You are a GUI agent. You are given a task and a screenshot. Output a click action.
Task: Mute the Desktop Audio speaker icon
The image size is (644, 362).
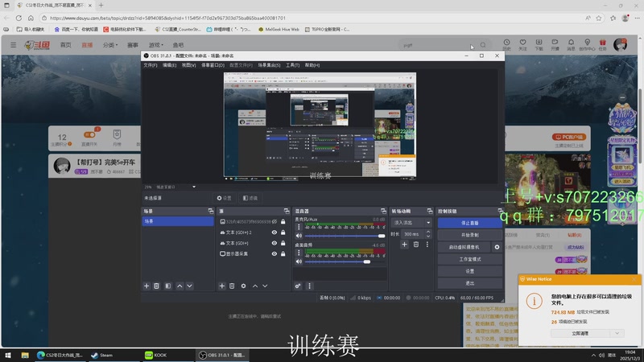tap(299, 261)
